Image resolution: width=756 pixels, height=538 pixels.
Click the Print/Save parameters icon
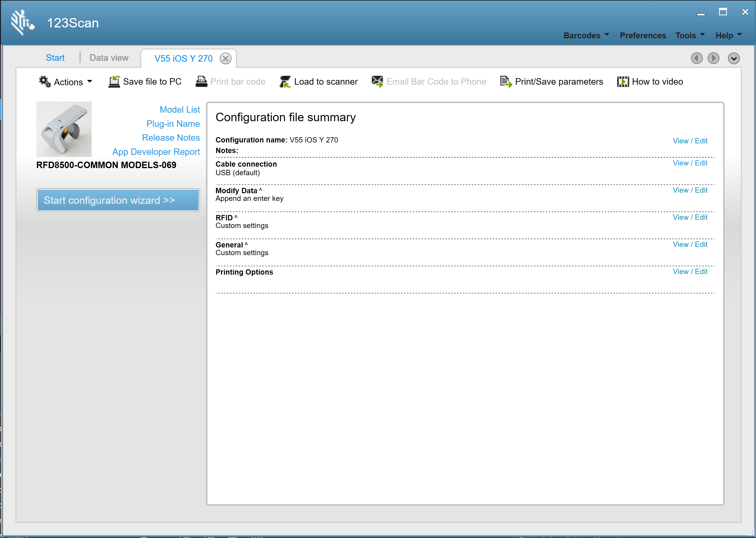click(x=506, y=81)
